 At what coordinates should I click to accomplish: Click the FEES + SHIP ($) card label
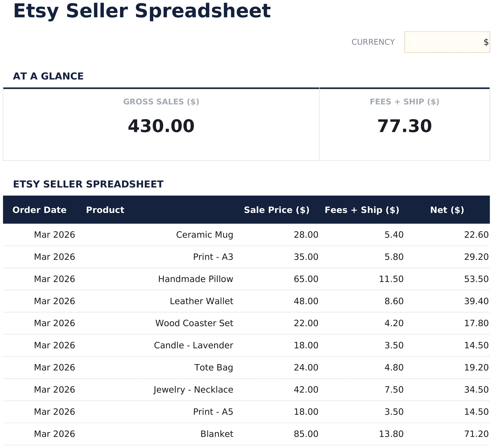pyautogui.click(x=404, y=102)
